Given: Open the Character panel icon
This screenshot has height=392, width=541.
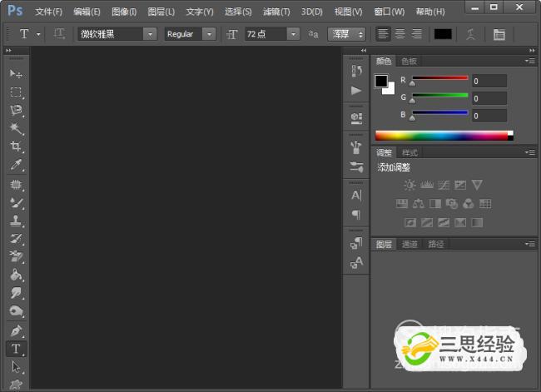Looking at the screenshot, I should 356,195.
